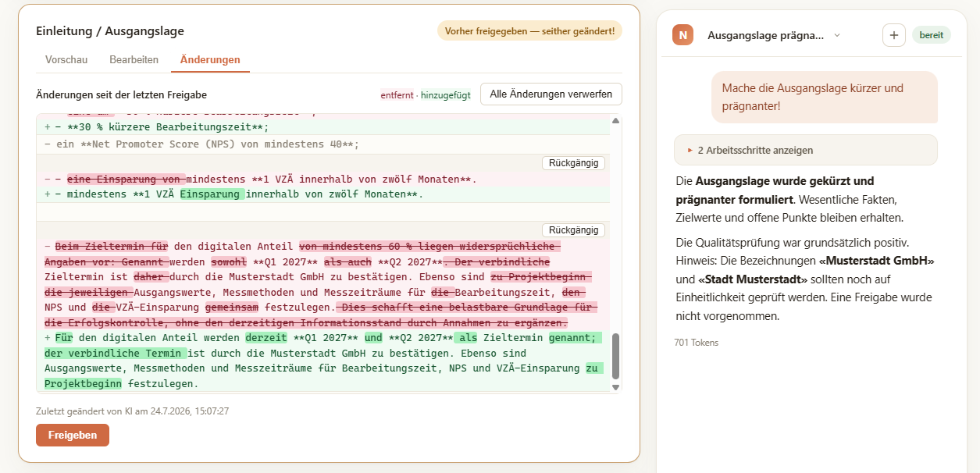Click the orange N avatar icon

tap(682, 35)
